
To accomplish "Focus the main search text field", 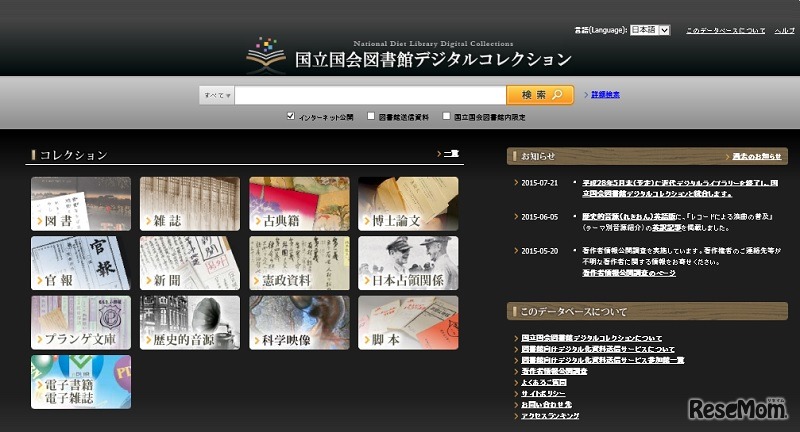I will pyautogui.click(x=370, y=95).
